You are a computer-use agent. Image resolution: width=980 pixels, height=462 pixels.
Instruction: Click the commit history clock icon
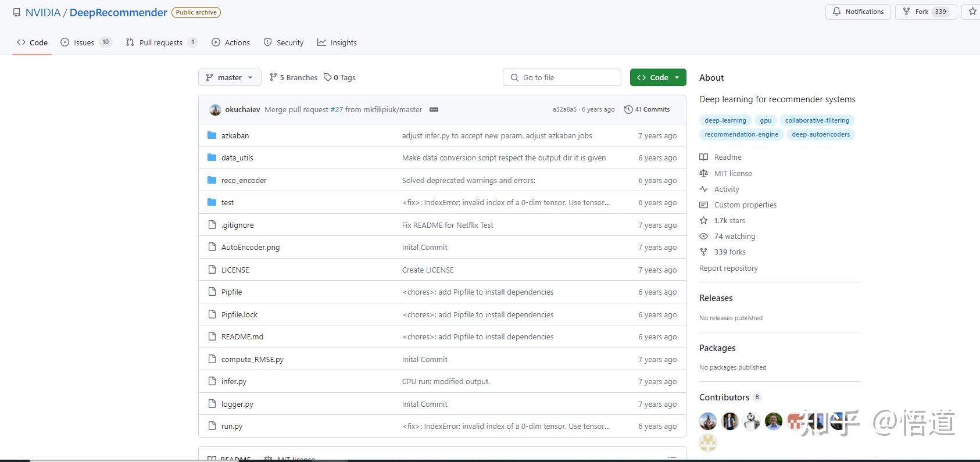[628, 110]
